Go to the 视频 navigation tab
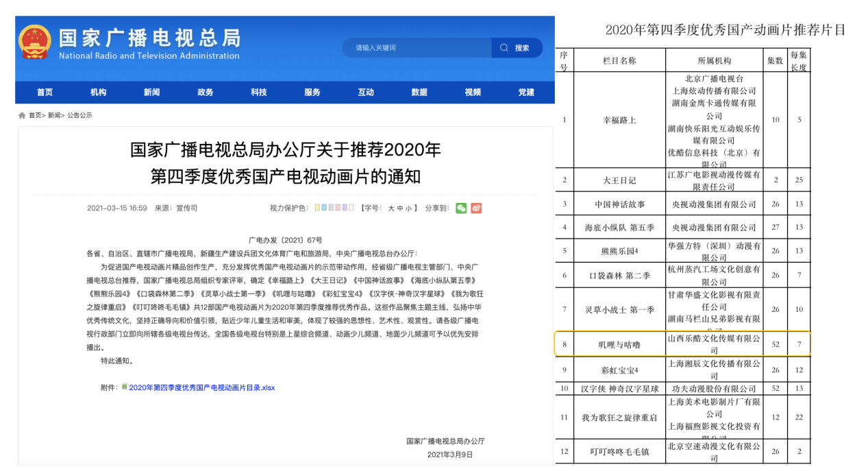 click(x=473, y=93)
